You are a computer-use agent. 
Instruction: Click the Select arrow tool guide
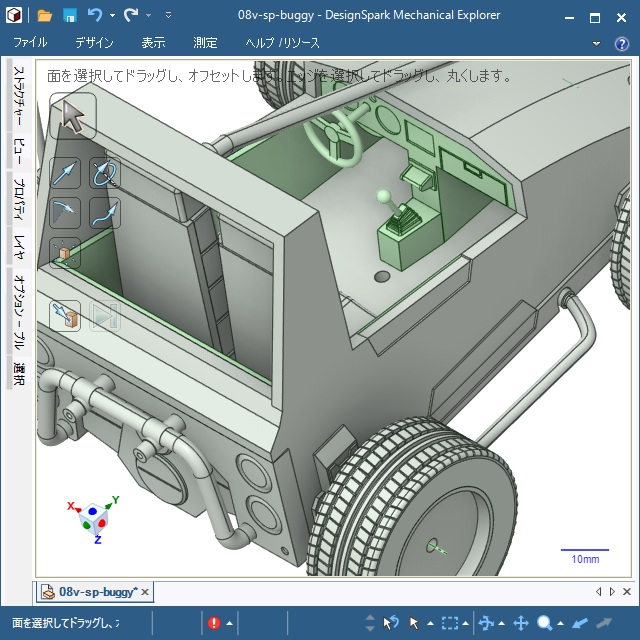point(72,116)
